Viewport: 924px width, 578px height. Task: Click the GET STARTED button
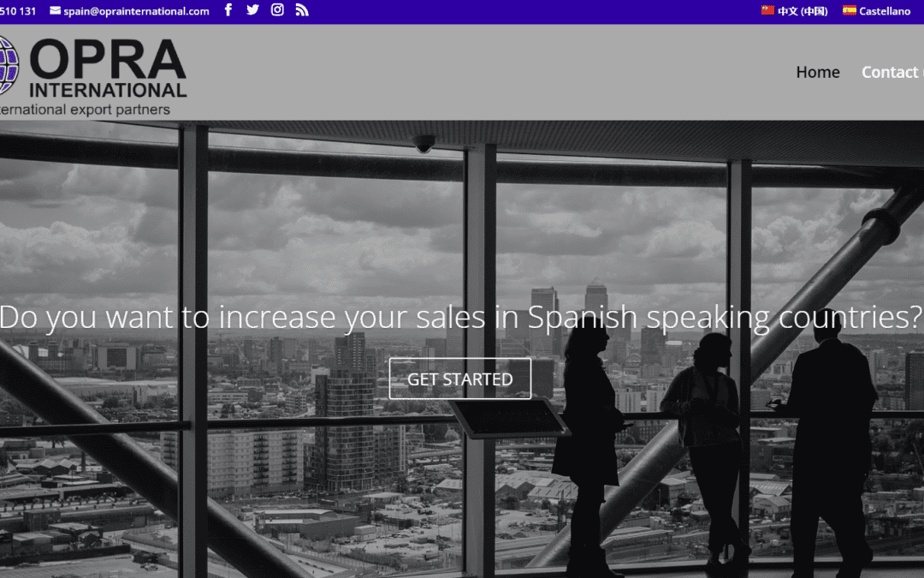click(459, 378)
